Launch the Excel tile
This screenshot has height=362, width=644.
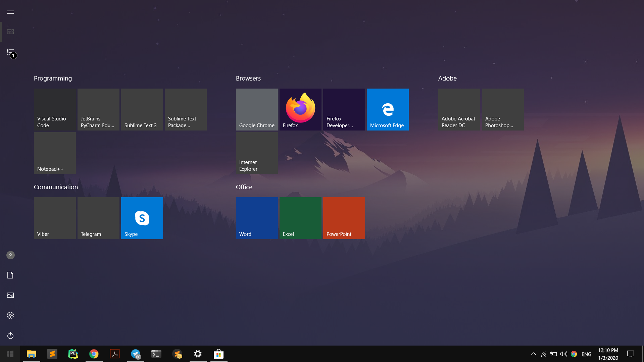[x=300, y=218]
